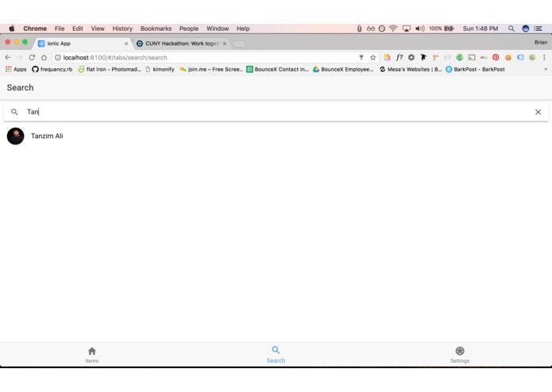Bookmark this page with star icon
Viewport: 552px width, 392px height.
coord(373,57)
